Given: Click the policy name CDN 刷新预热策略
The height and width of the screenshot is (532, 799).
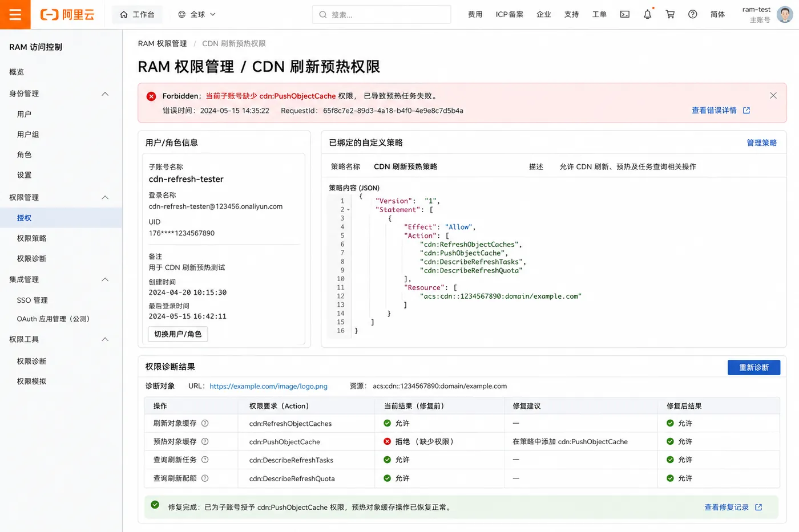Looking at the screenshot, I should point(405,166).
